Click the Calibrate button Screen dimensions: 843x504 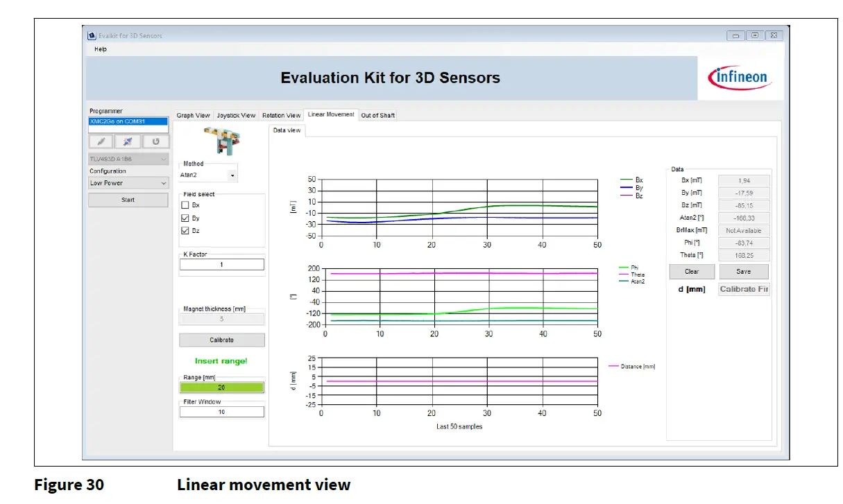[221, 340]
